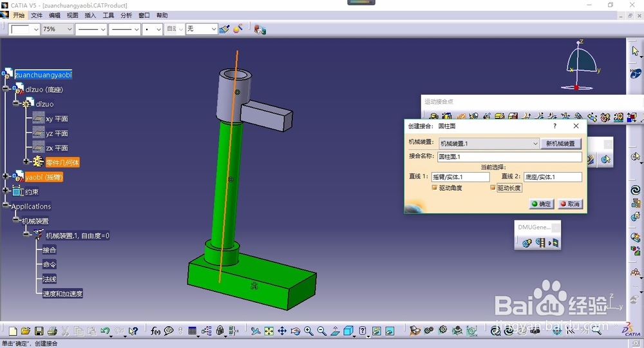Create a new document from the bottom toolbar
Viewport: 644px width, 348px height.
coord(13,331)
